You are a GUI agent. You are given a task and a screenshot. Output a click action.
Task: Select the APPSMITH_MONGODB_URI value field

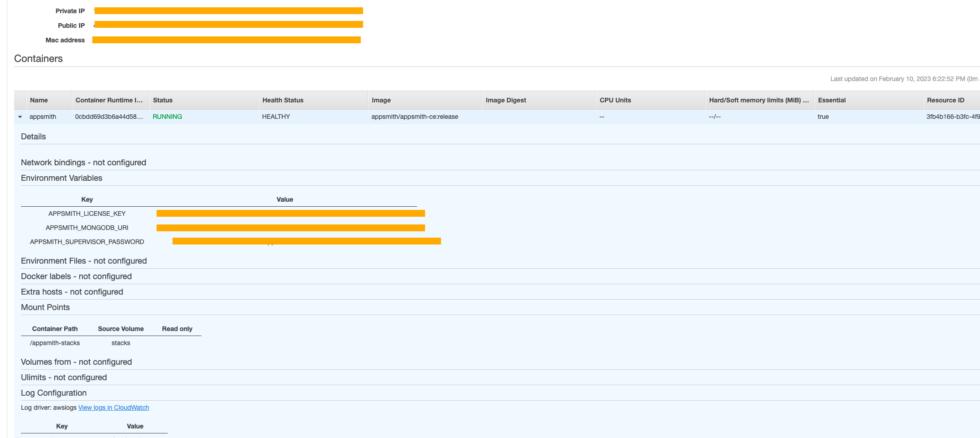[290, 228]
